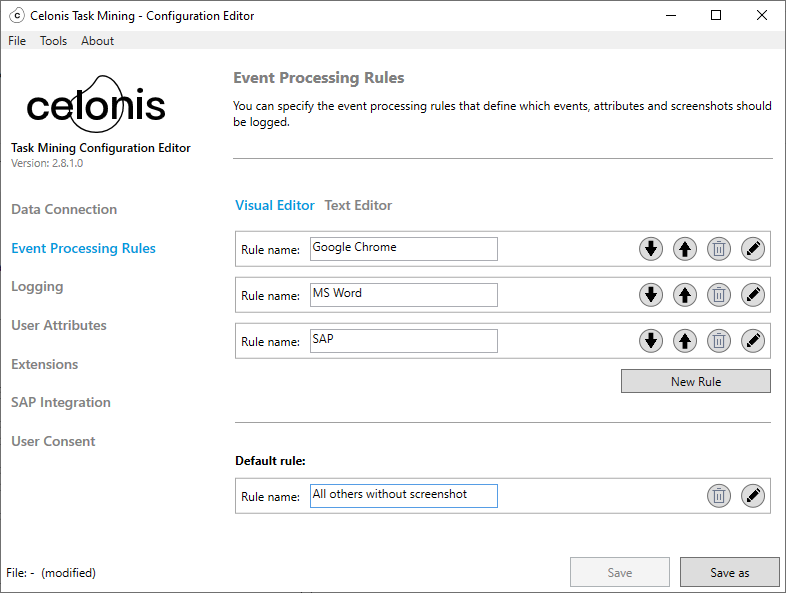Delete the default rule
The image size is (786, 593).
(719, 496)
